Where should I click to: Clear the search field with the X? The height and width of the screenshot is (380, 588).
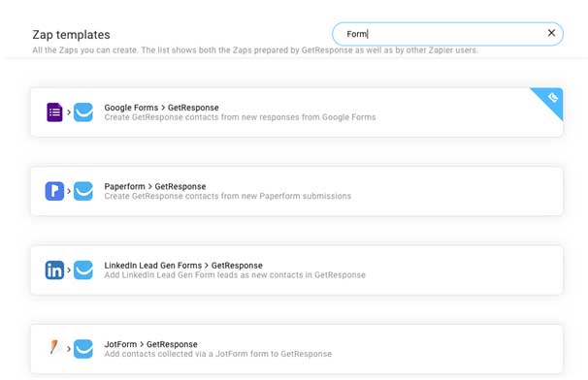tap(551, 33)
